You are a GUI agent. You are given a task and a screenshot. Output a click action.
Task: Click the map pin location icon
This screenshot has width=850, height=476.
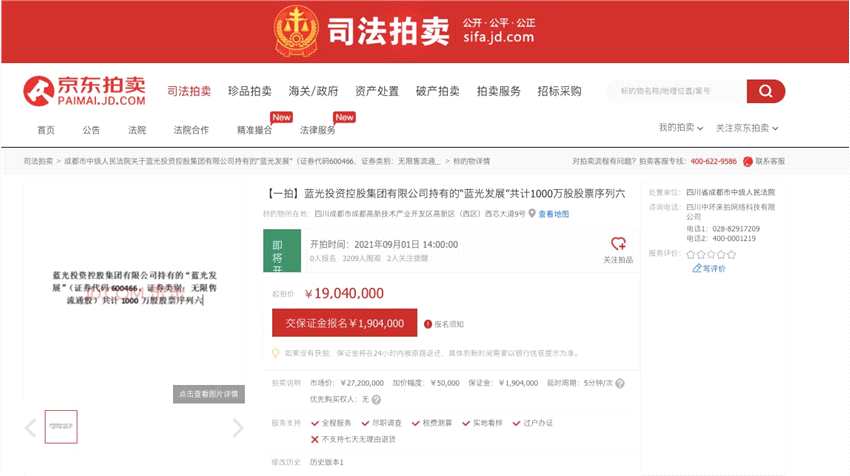[x=532, y=214]
